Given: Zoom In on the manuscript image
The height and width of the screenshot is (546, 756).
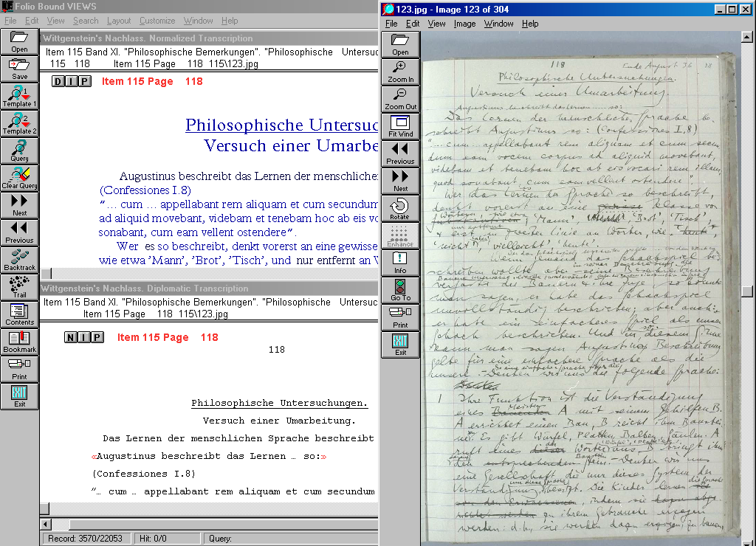Looking at the screenshot, I should click(x=400, y=72).
